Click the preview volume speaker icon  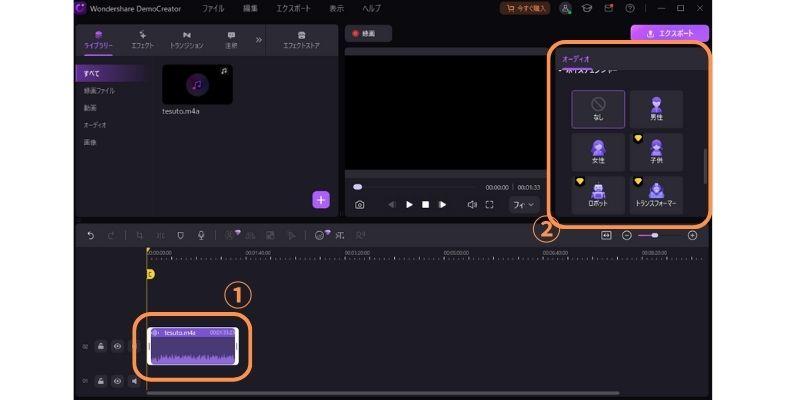pyautogui.click(x=472, y=204)
